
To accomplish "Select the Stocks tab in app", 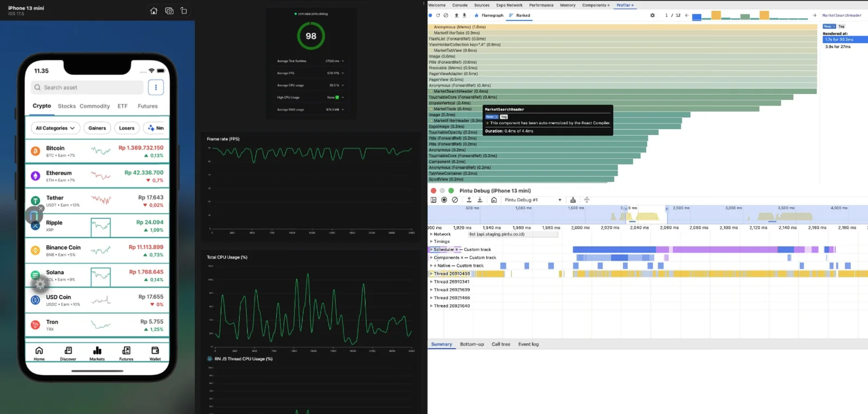I will click(x=67, y=106).
